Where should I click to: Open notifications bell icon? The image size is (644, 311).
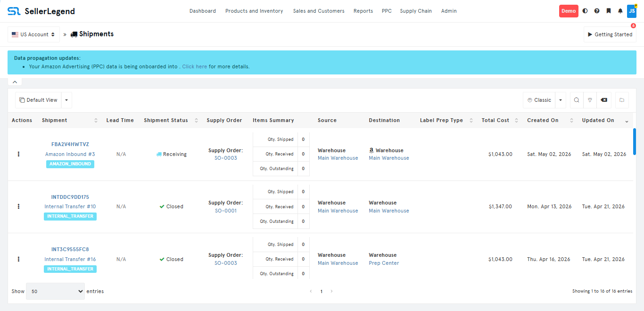point(620,11)
